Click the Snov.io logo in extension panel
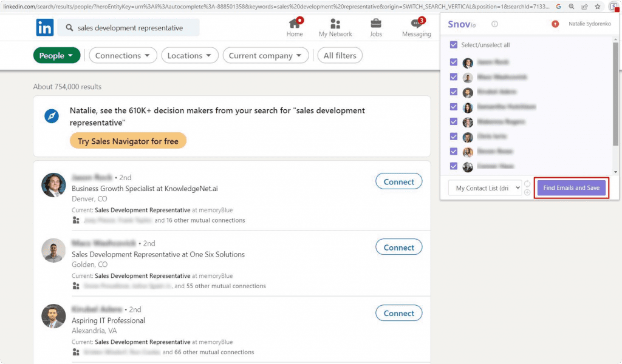The height and width of the screenshot is (364, 622). (x=462, y=24)
